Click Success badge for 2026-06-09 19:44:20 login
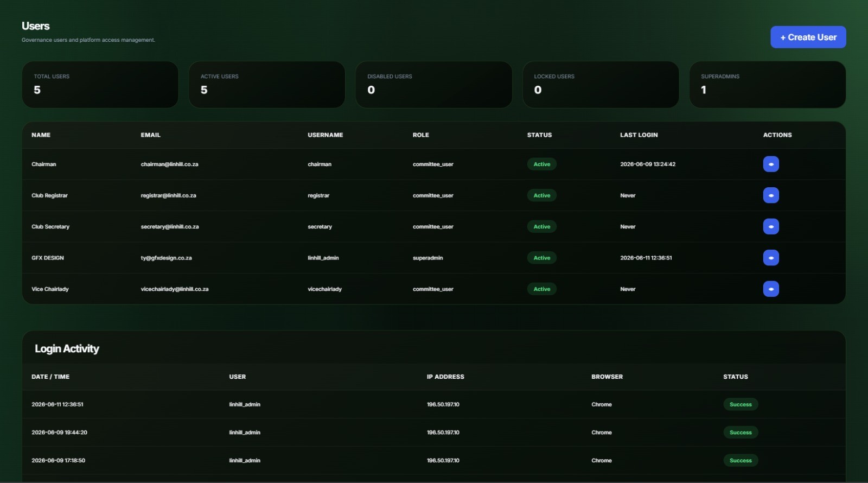This screenshot has height=483, width=868. tap(741, 433)
